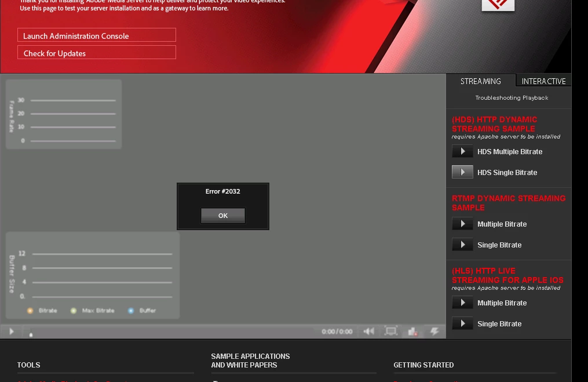The image size is (588, 382).
Task: Click the player play button in the control bar
Action: 11,332
